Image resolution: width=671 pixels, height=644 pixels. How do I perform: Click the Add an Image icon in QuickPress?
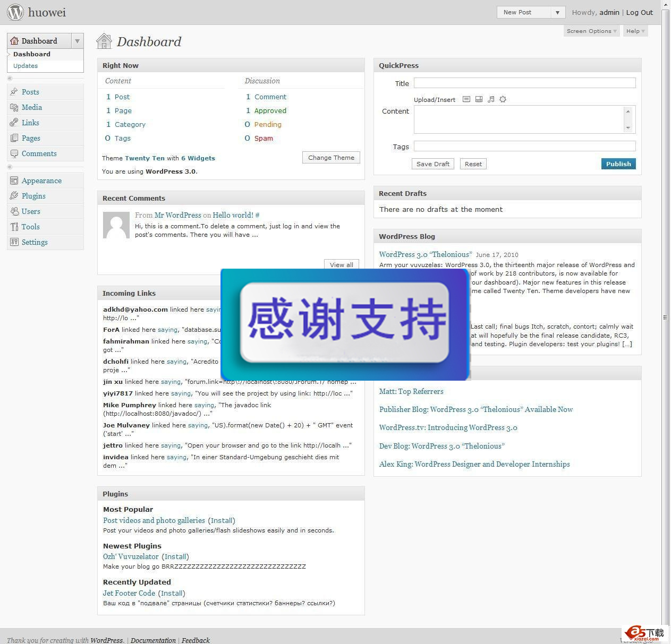tap(466, 99)
